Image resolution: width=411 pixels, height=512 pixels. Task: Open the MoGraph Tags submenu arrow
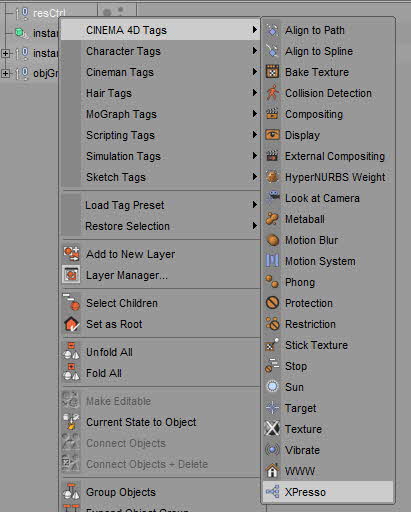(255, 114)
